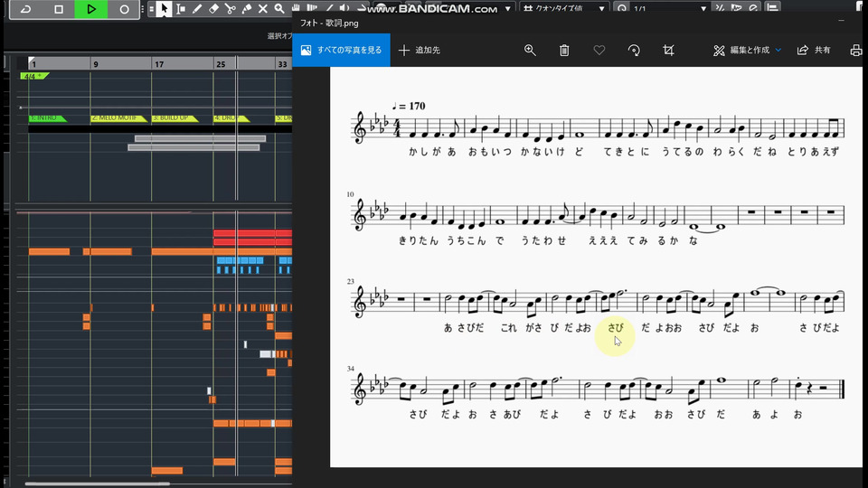
Task: Select the Erase tool
Action: (213, 9)
